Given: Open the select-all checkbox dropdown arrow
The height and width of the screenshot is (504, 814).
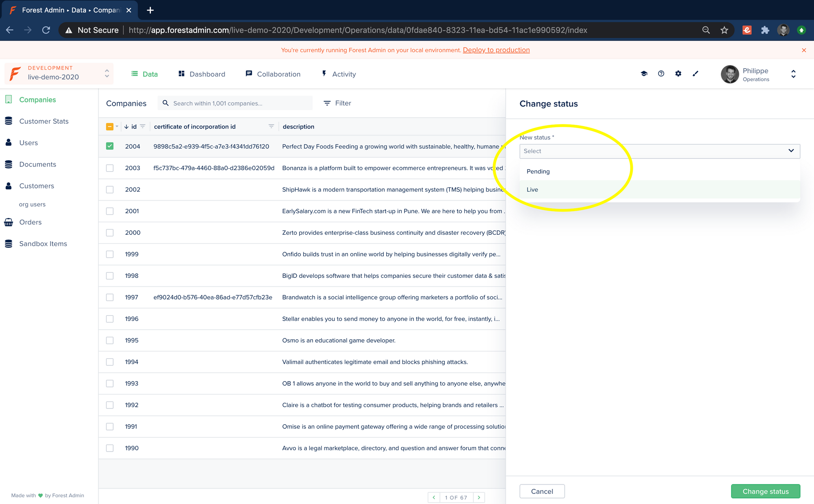Looking at the screenshot, I should [x=117, y=127].
